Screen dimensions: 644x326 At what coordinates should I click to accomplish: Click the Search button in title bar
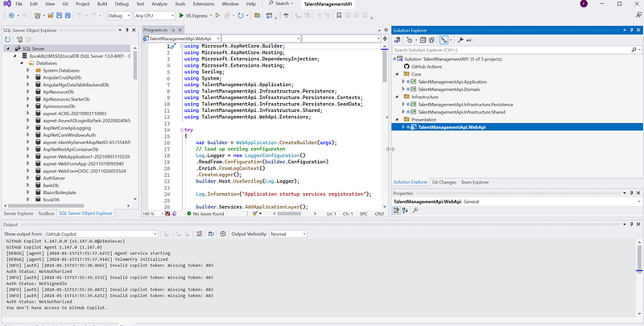(x=281, y=4)
